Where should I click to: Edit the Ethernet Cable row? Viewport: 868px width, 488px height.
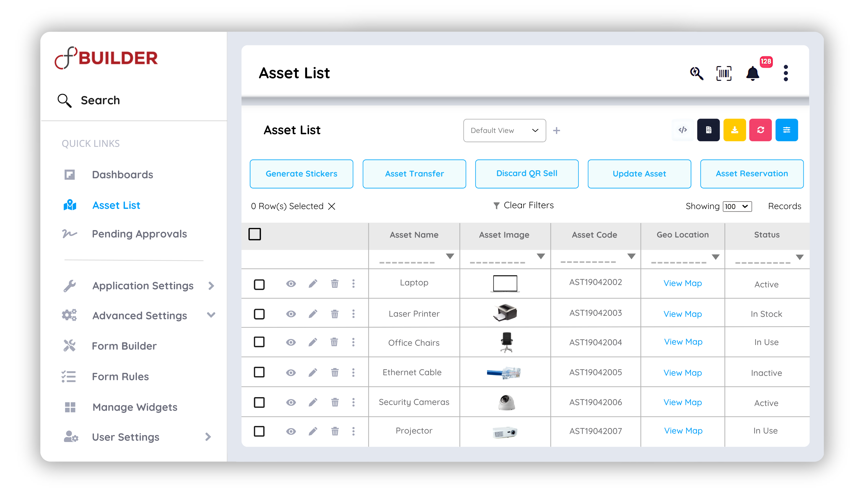click(x=313, y=372)
